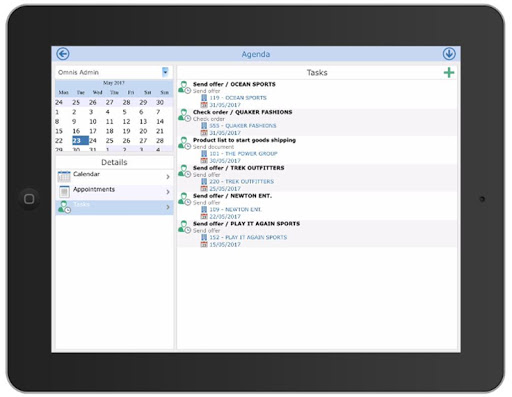Click task icon for Check order / QUAKER FASHIONS
Screen dimensions: 512x397
click(184, 115)
